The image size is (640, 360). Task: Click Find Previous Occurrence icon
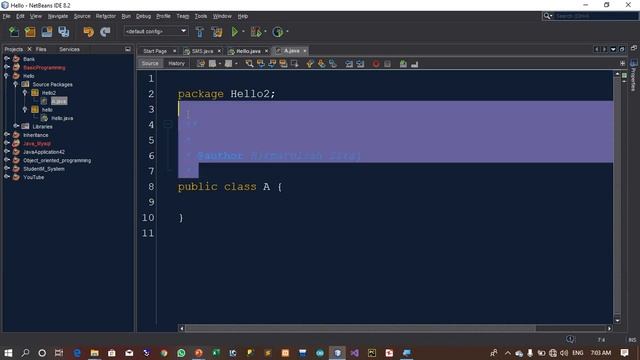pos(260,64)
